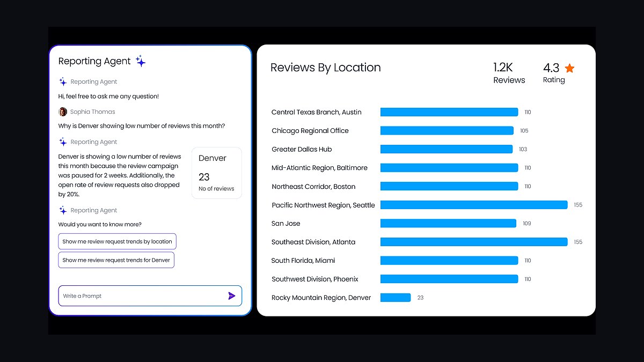Click the '1.2K Reviews' total
644x362 pixels.
[509, 73]
